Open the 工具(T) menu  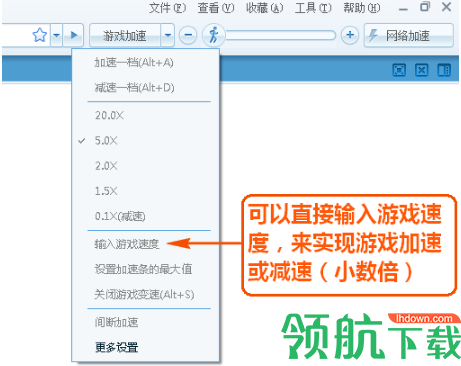313,8
